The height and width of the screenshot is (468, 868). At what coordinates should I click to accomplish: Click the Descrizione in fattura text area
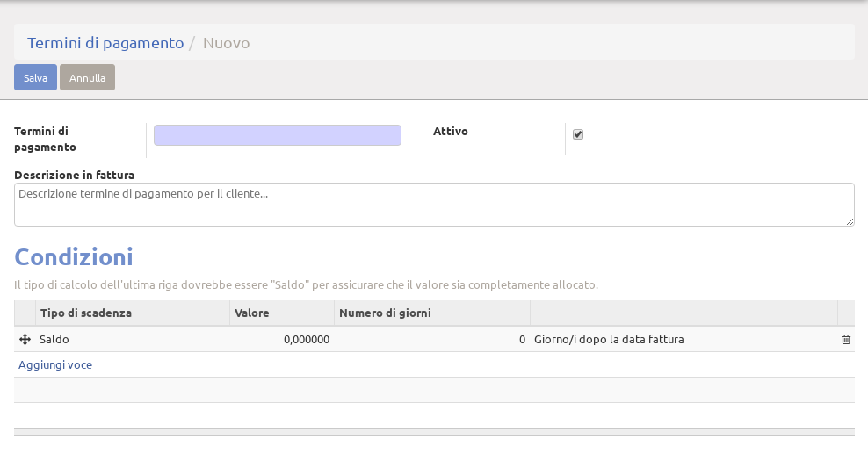tap(434, 205)
